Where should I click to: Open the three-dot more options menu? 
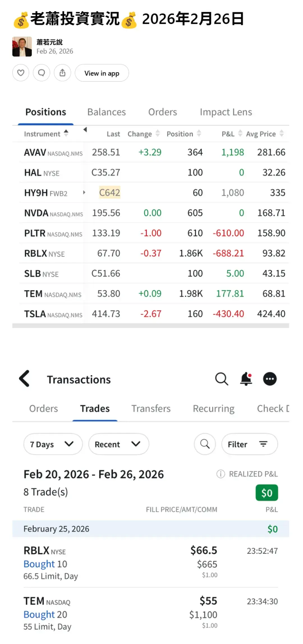coord(270,379)
